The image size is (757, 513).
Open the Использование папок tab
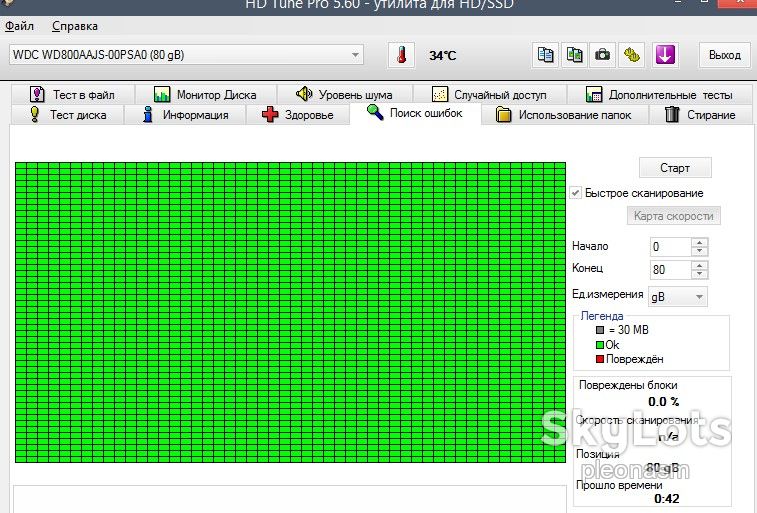click(565, 115)
